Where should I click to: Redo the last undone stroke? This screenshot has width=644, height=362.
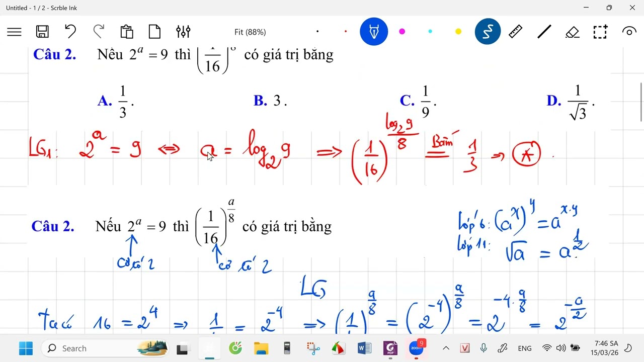[x=99, y=32]
